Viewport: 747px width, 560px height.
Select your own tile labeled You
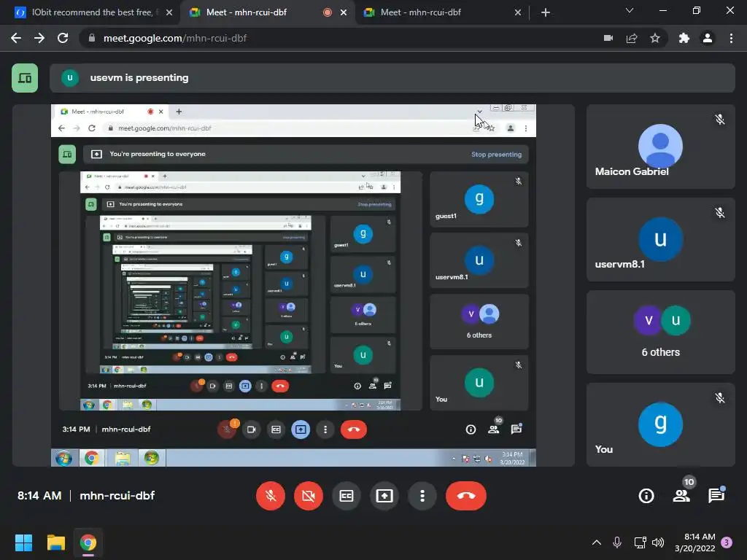[660, 425]
